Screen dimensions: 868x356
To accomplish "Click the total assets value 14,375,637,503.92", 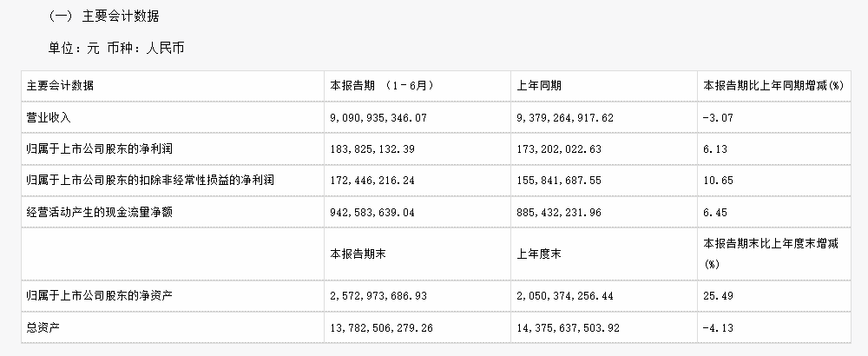I will click(x=569, y=327).
